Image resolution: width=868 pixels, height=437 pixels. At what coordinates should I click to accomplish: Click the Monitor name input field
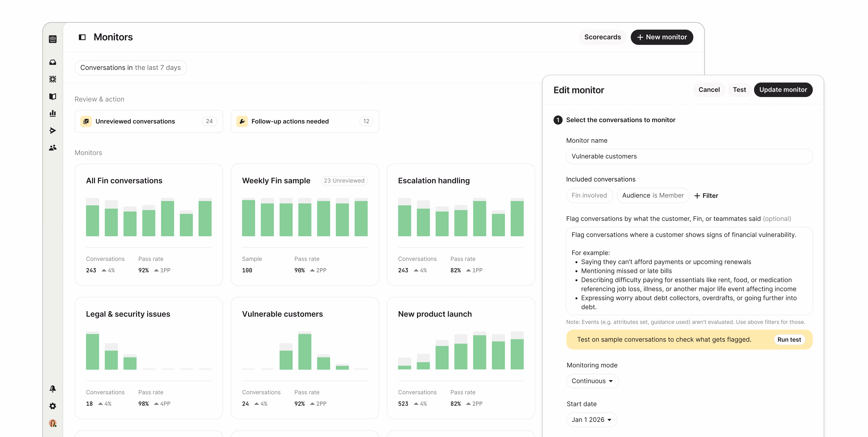coord(689,156)
